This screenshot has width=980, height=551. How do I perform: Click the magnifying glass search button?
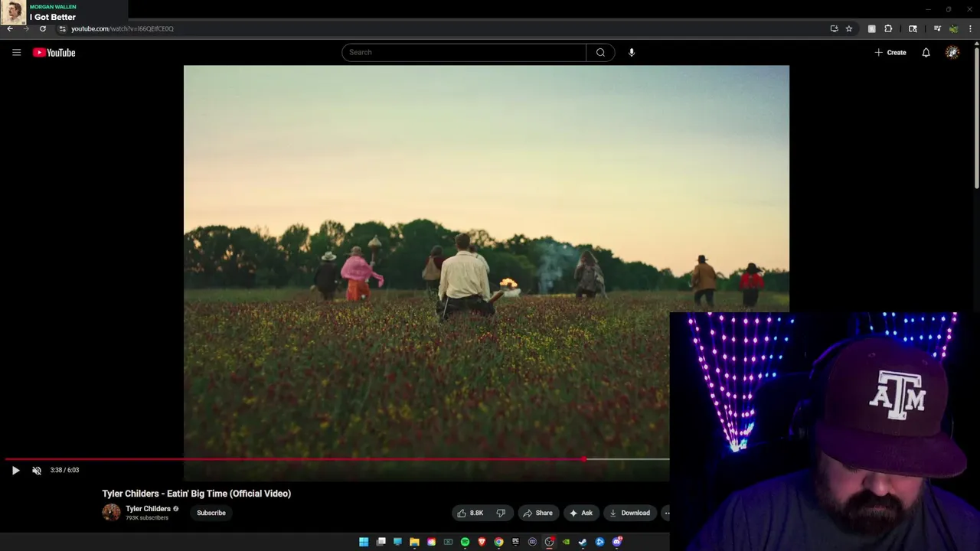pyautogui.click(x=600, y=52)
